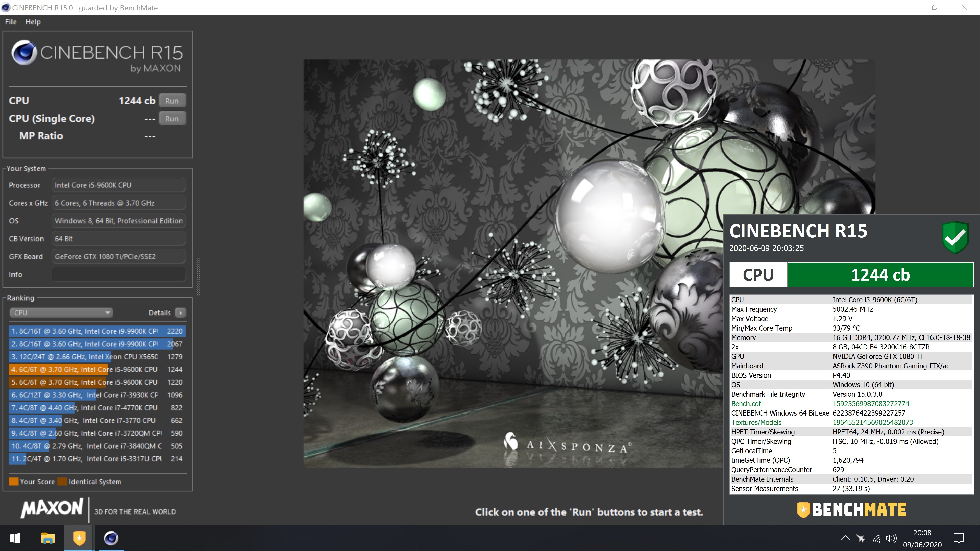
Task: Select ranking entry 11 i5-3317U 214
Action: 97,459
